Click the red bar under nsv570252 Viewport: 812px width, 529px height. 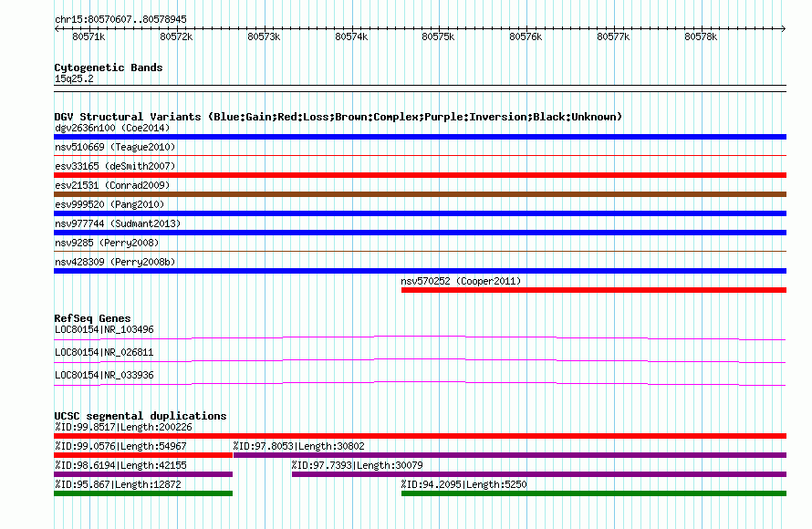594,290
